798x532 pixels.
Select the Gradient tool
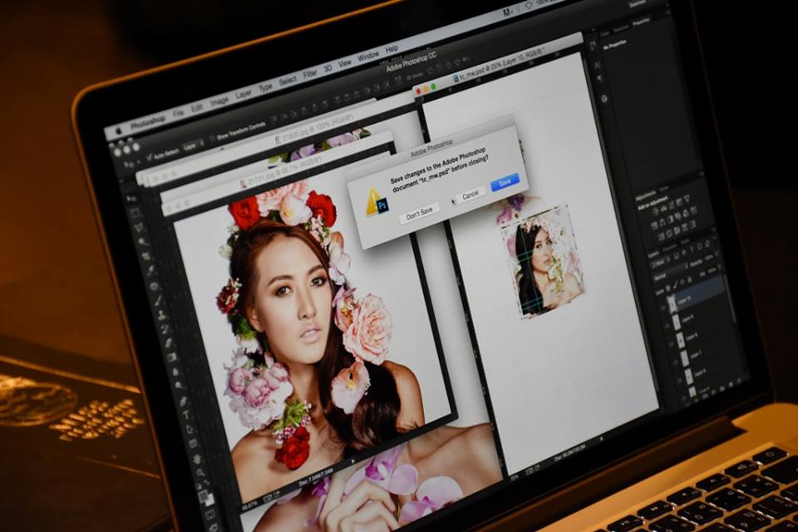point(172,357)
